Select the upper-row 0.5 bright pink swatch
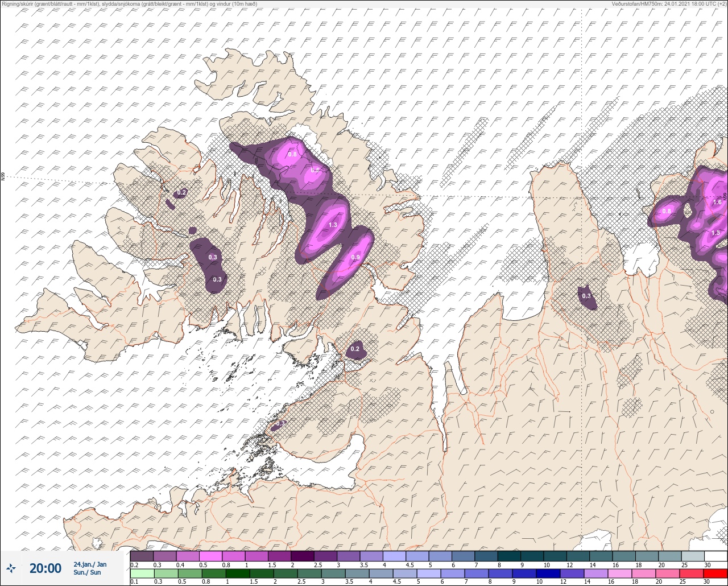 point(210,556)
